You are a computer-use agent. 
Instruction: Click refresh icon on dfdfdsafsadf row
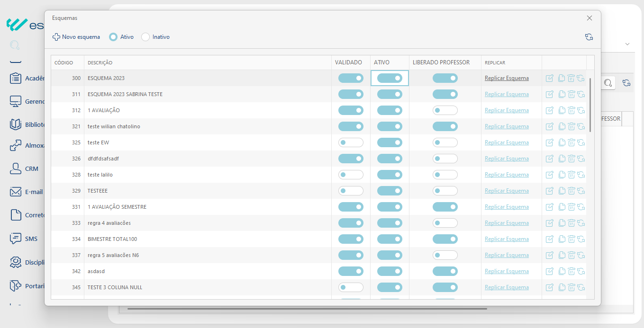click(581, 159)
